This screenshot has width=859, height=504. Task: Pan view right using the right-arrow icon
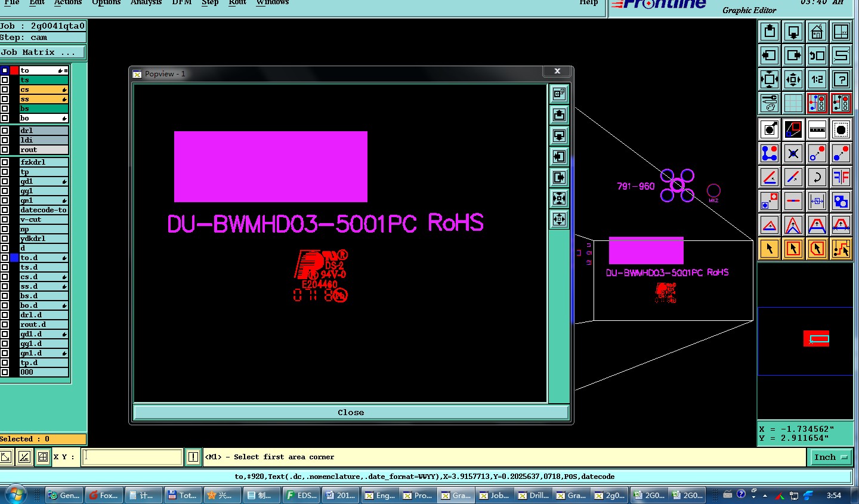pos(793,55)
